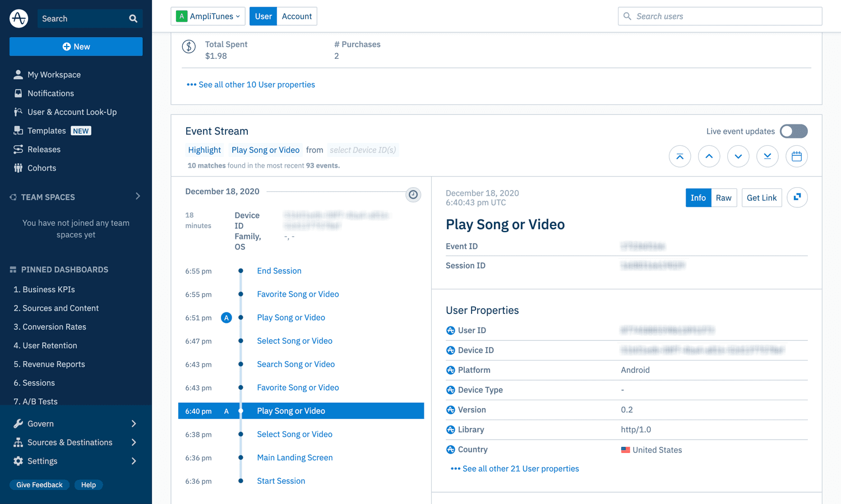
Task: See all other 21 User properties
Action: pyautogui.click(x=520, y=469)
